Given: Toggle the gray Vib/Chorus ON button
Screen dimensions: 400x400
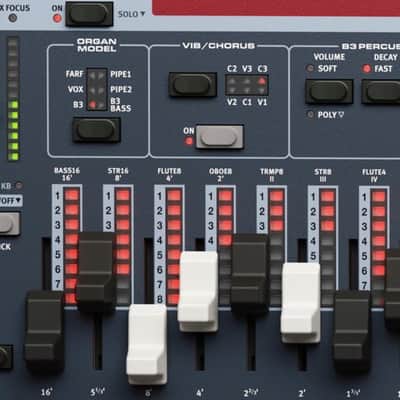Looking at the screenshot, I should (x=220, y=137).
